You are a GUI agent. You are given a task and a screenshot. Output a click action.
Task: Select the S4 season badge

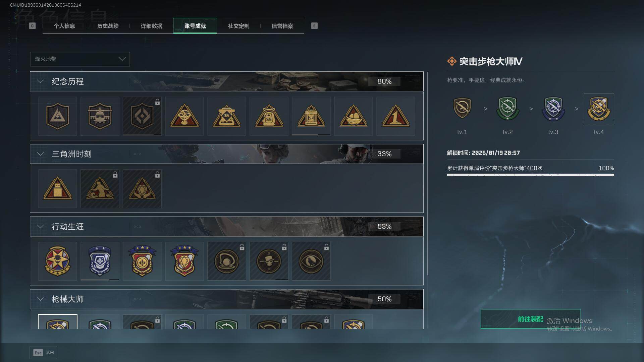(226, 116)
